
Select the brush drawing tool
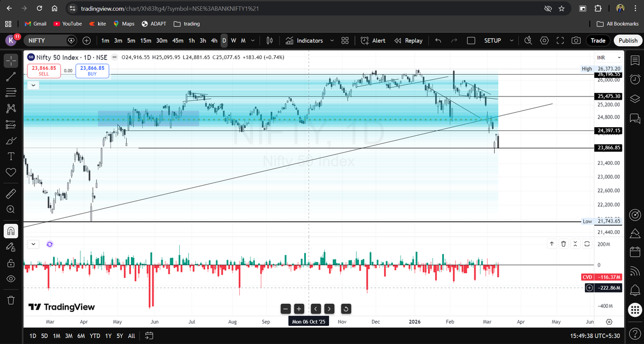tap(11, 141)
